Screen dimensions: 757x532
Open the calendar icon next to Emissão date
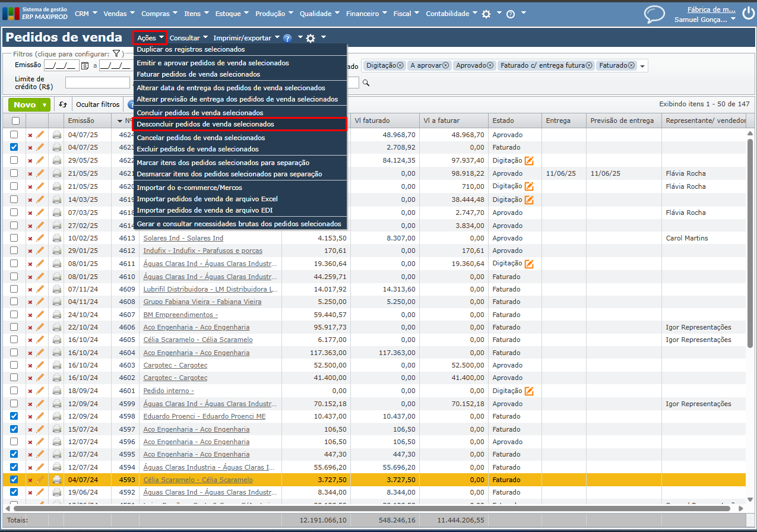(x=85, y=65)
